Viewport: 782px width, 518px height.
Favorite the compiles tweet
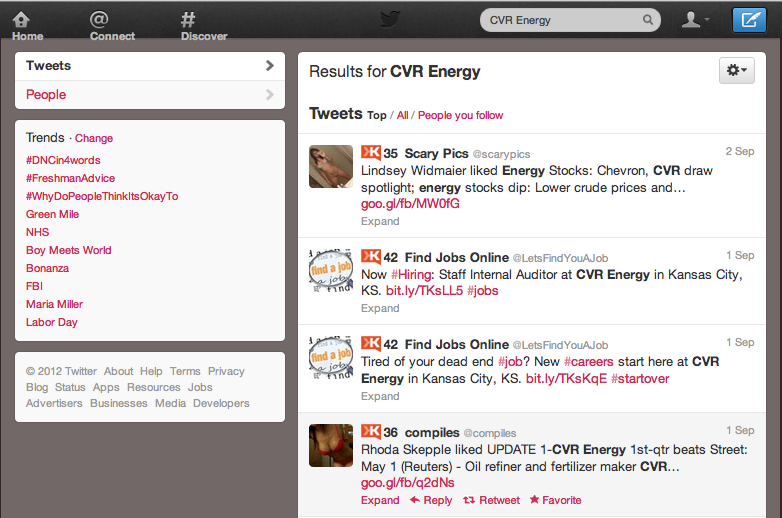click(555, 500)
